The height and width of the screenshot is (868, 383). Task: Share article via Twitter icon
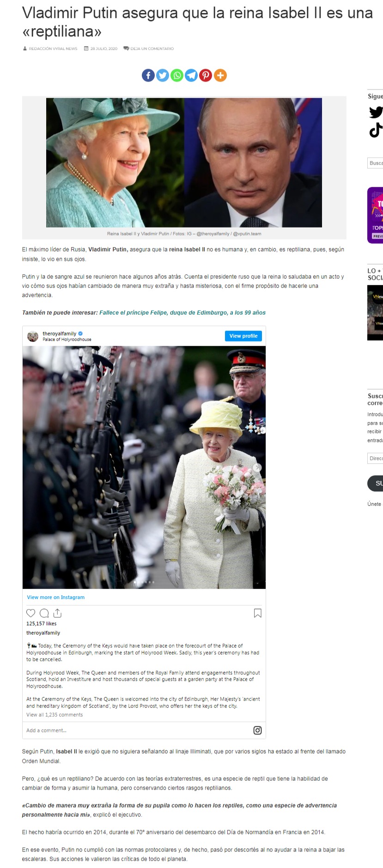tap(163, 75)
